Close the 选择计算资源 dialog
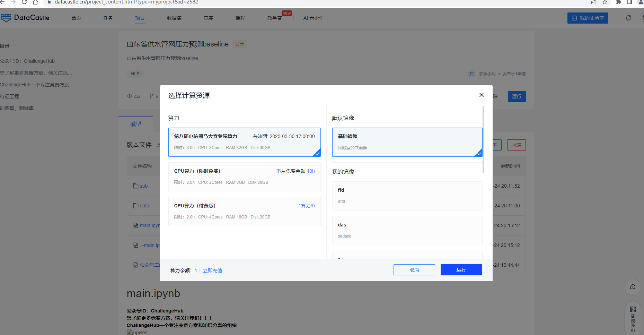 click(x=481, y=95)
